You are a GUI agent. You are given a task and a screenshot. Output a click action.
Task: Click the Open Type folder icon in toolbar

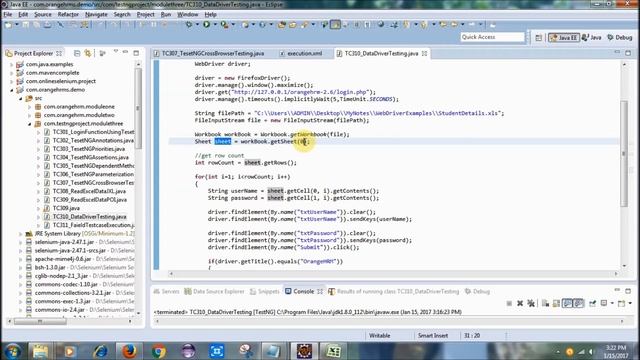[x=282, y=25]
